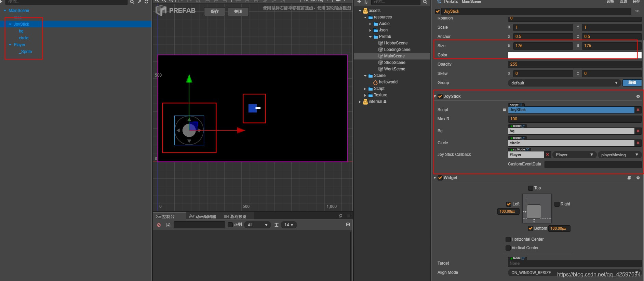Clear the Bg node reference
Screen dimensions: 644x281
(x=638, y=131)
